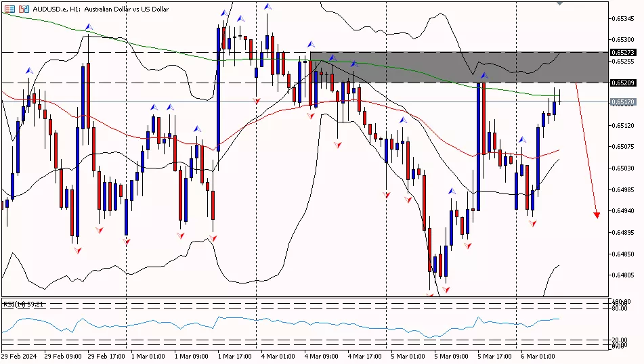Click the chart shift triangle marker at top
Image resolution: width=644 pixels, height=364 pixels.
[x=559, y=3]
